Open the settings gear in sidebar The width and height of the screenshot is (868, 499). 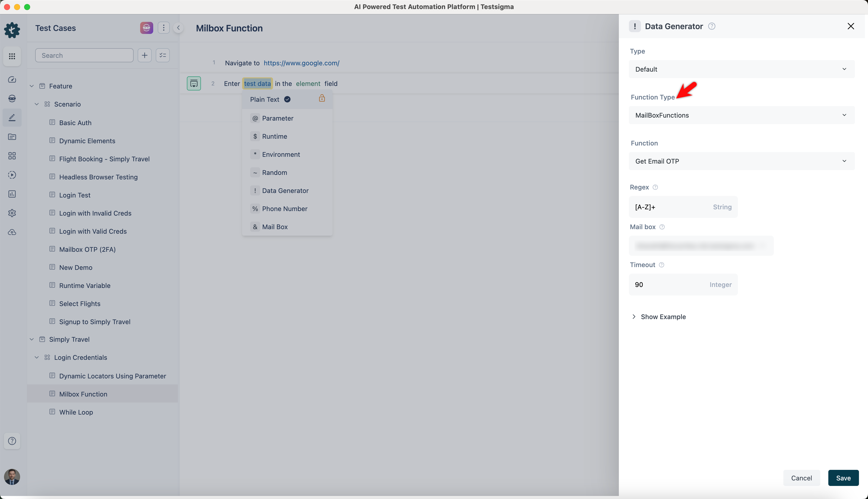tap(12, 213)
